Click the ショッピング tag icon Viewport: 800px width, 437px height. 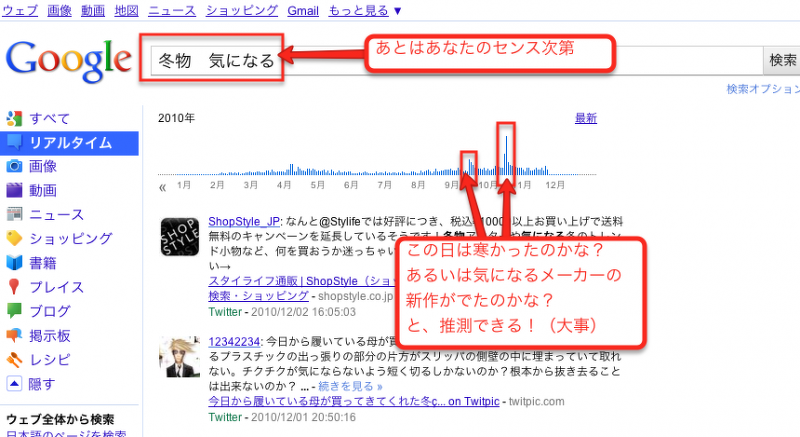pos(14,238)
